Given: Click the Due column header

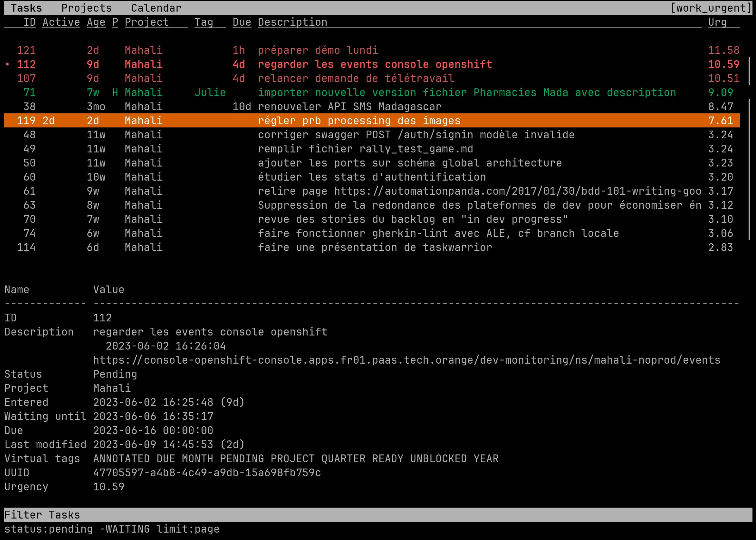Looking at the screenshot, I should 242,22.
